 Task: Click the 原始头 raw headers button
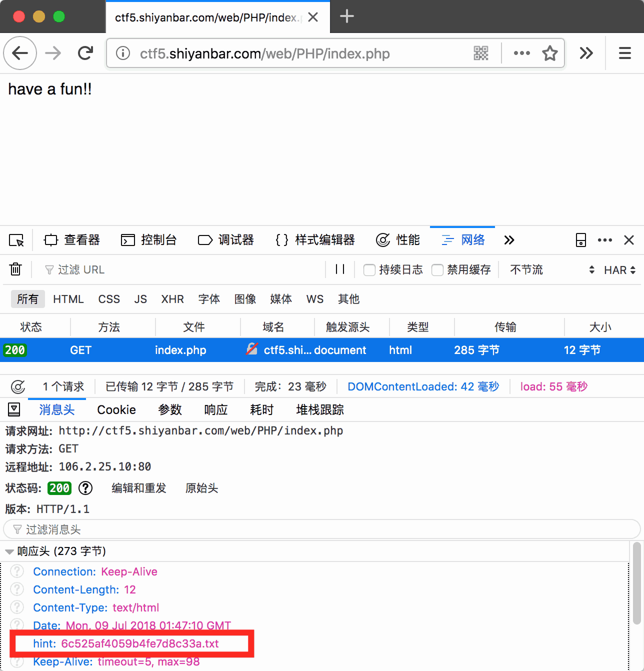(202, 488)
